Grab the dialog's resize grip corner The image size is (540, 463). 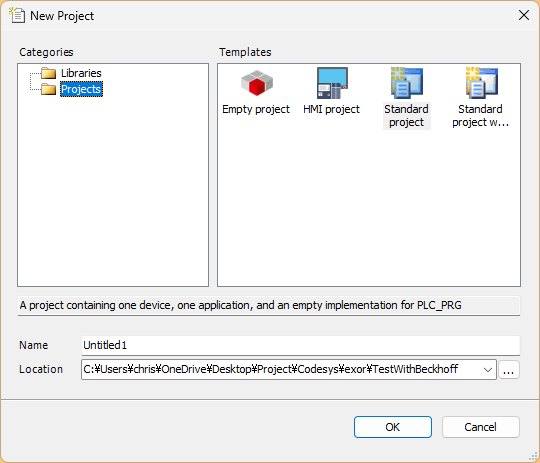click(533, 456)
